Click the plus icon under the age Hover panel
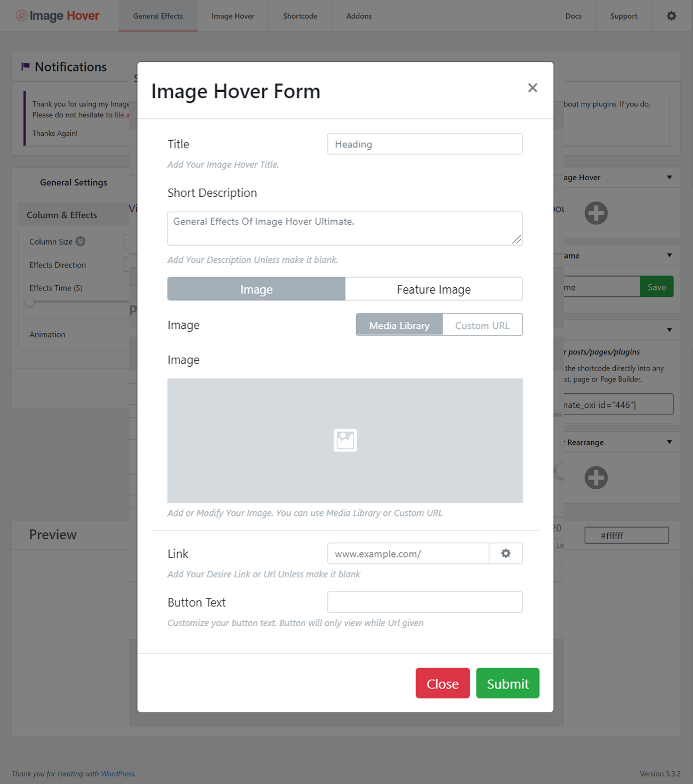Image resolution: width=693 pixels, height=784 pixels. pos(596,213)
